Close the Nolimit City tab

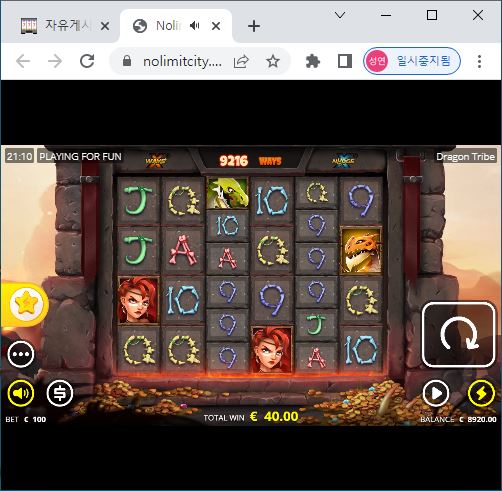tap(216, 26)
